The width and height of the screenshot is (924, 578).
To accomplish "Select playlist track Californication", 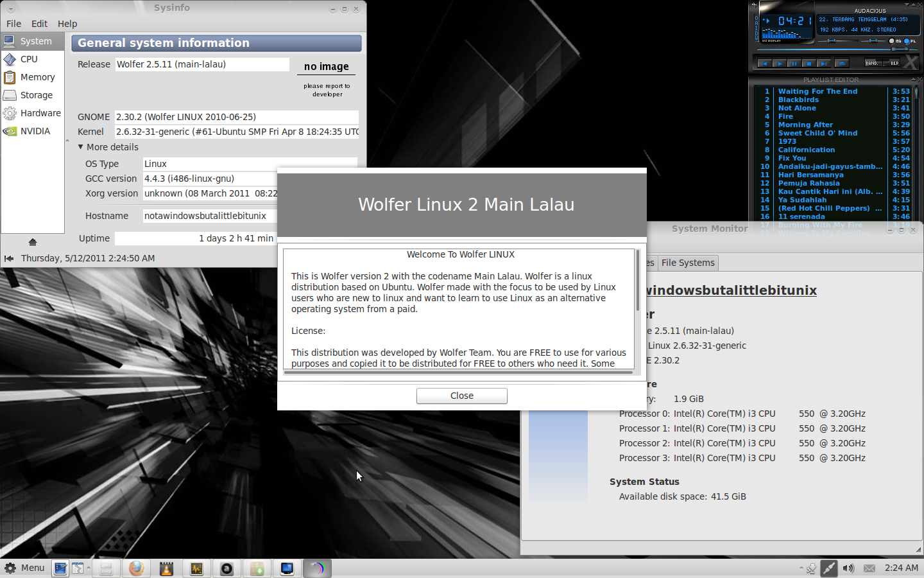I will point(807,150).
